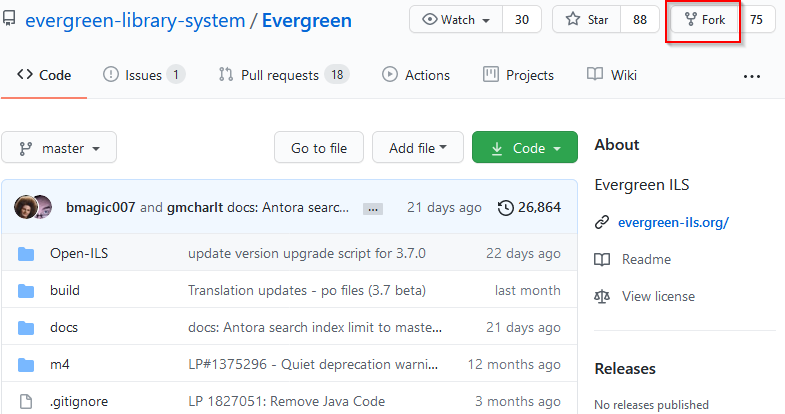
Task: Switch to the Projects tab
Action: point(518,75)
